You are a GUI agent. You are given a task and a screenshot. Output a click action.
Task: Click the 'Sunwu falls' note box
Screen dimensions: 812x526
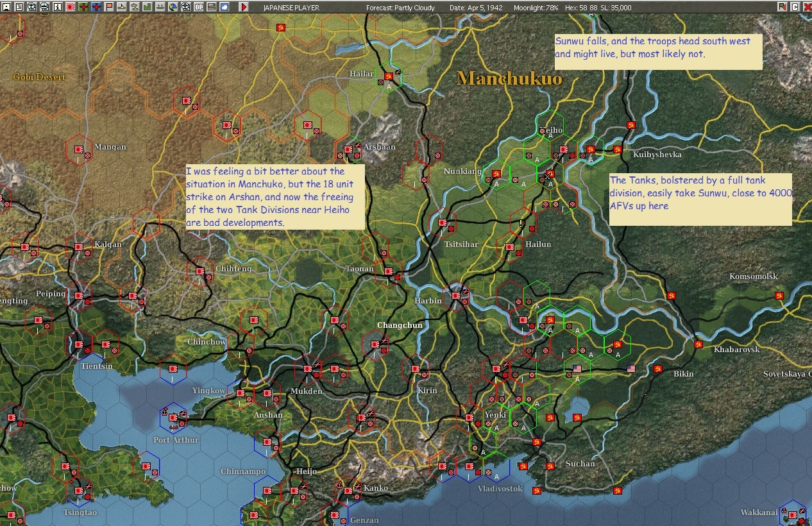point(658,51)
